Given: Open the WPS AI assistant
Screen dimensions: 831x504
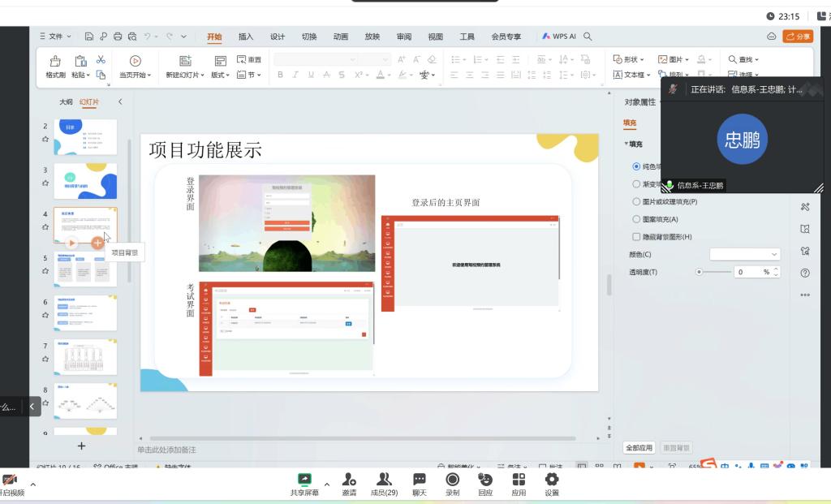Looking at the screenshot, I should click(x=559, y=37).
